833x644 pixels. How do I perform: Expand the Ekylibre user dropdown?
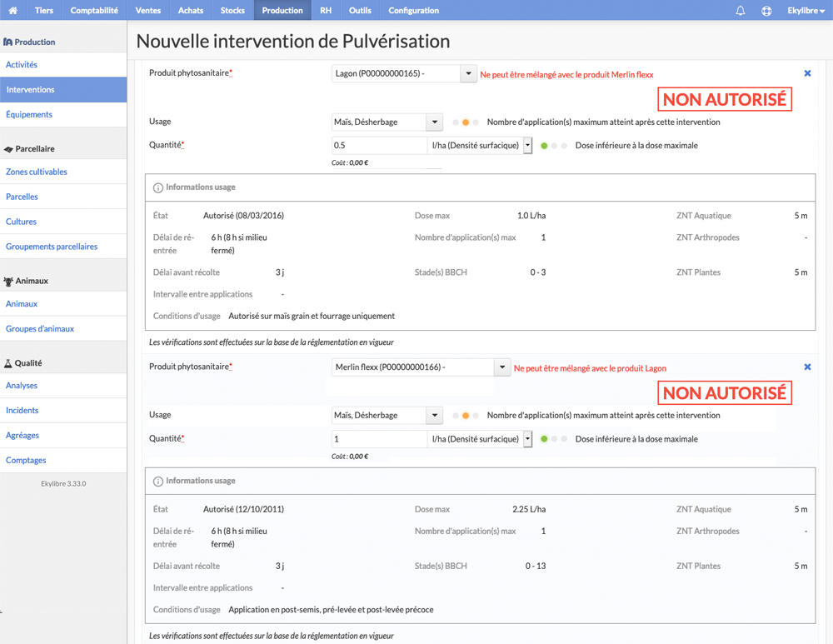click(806, 11)
